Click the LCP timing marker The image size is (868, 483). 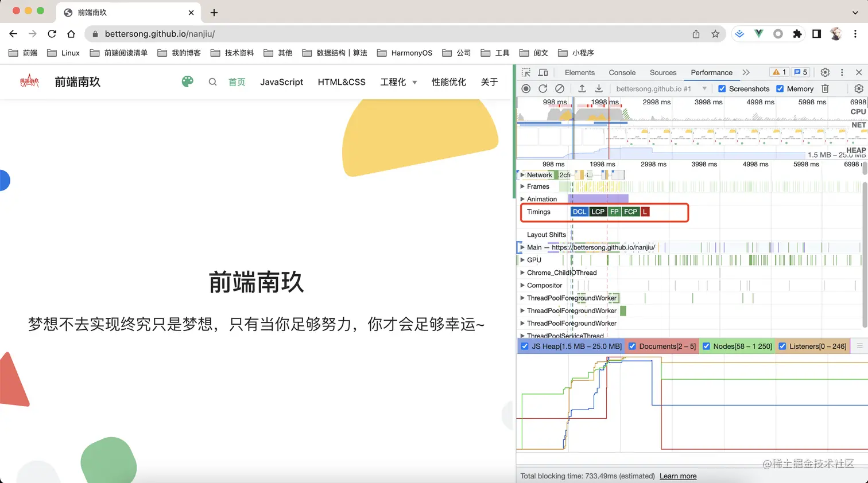pos(598,212)
